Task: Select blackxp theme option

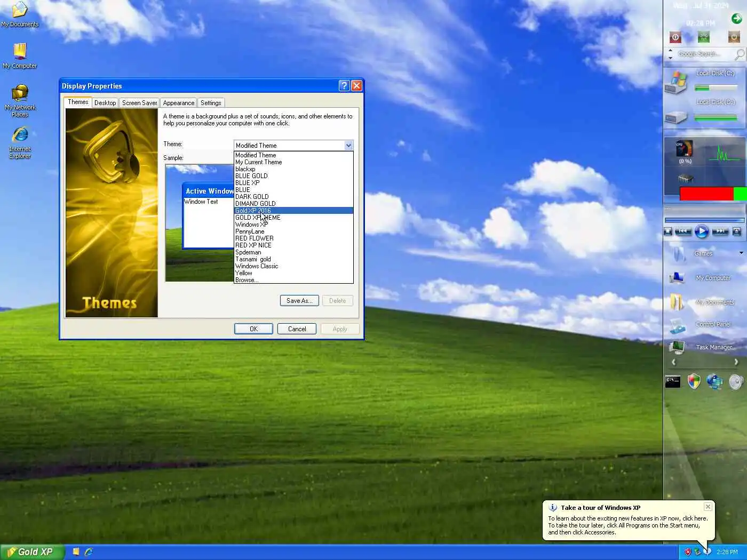Action: tap(293, 169)
